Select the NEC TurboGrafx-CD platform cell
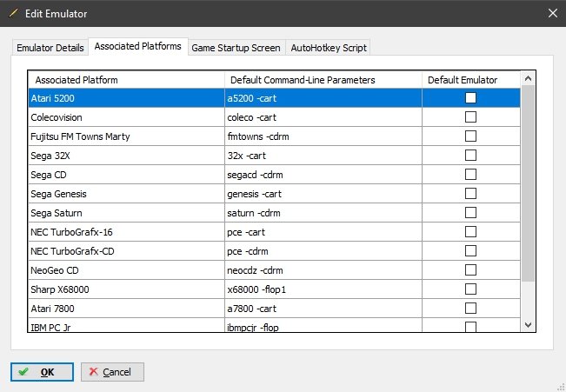 click(x=126, y=251)
